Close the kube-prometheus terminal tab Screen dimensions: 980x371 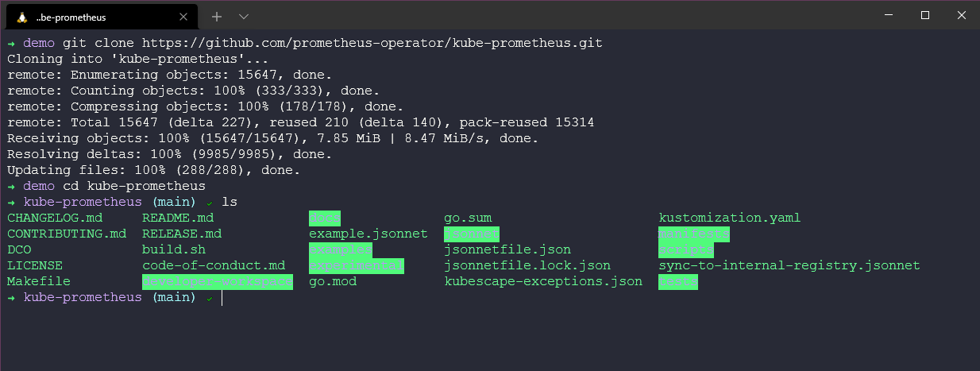tap(186, 16)
